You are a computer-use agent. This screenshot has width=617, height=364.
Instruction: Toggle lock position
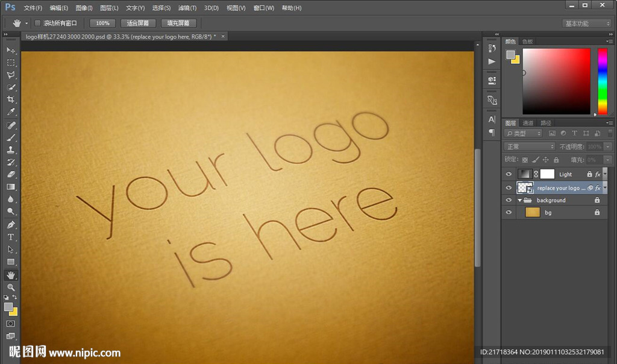click(x=545, y=160)
